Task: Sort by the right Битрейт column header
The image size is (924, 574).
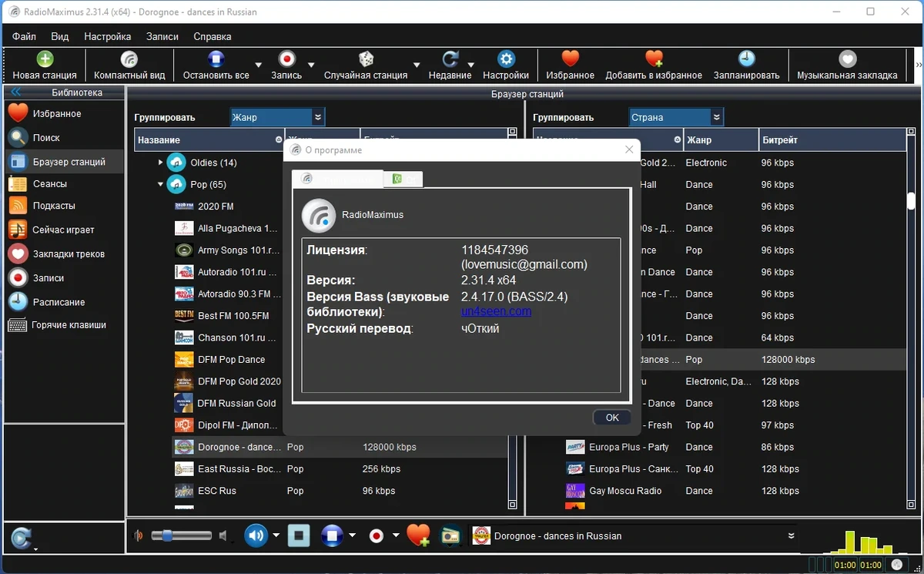Action: click(x=832, y=140)
